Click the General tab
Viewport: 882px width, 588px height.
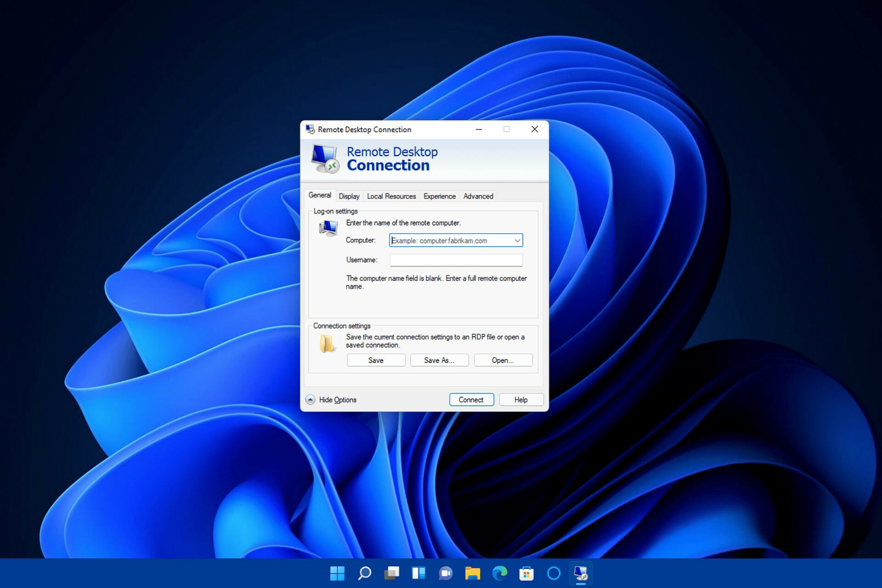320,196
